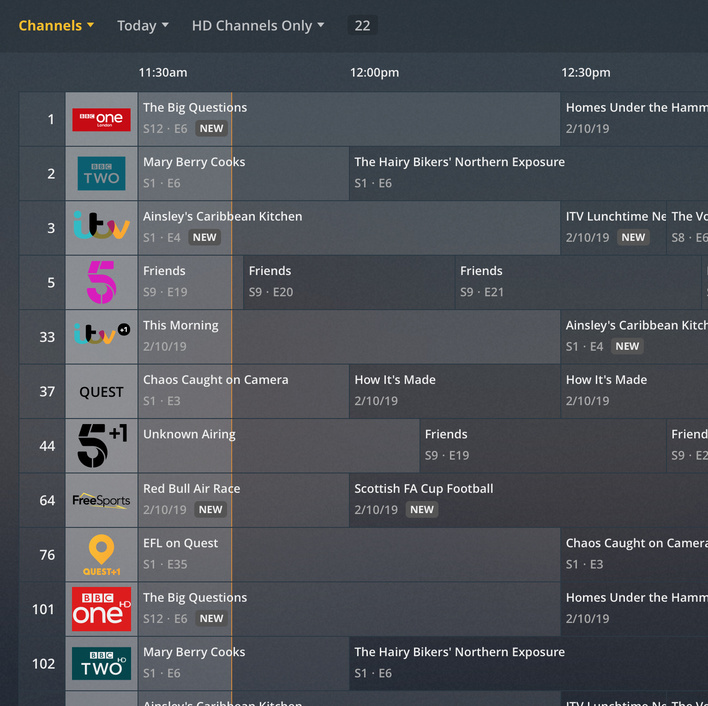
Task: Select the Channel 5 logo
Action: click(102, 283)
